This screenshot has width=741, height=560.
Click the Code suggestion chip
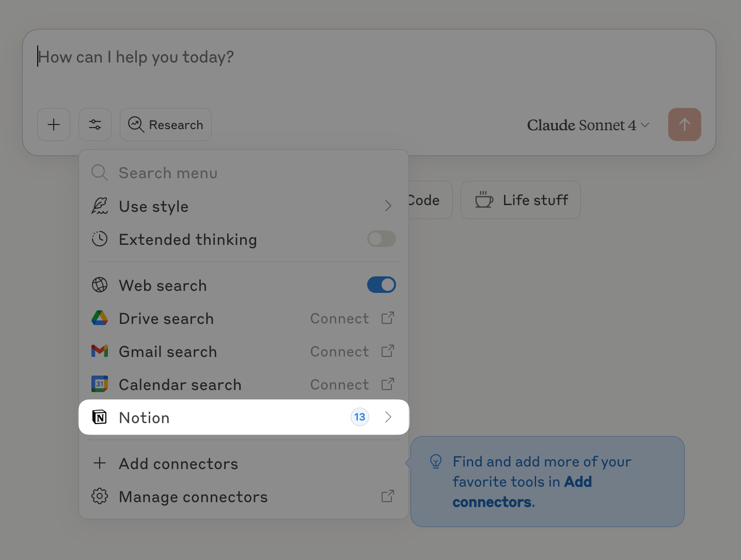tap(430, 200)
